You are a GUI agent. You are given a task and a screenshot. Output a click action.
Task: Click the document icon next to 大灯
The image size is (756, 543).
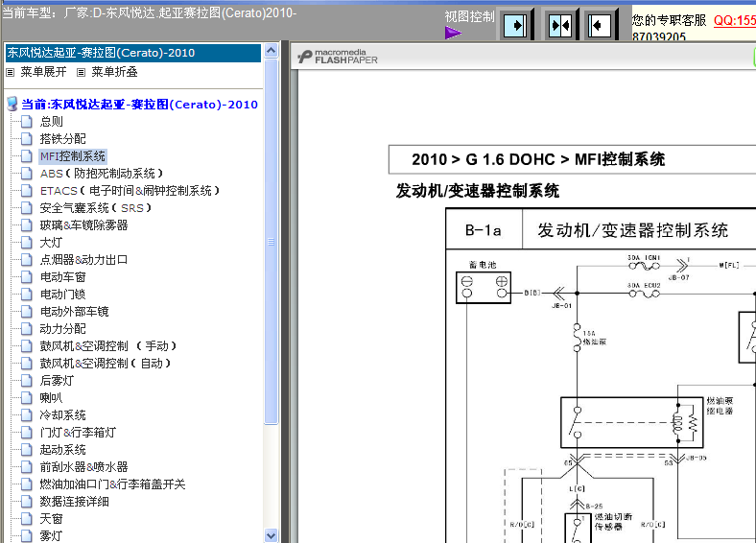coord(27,243)
